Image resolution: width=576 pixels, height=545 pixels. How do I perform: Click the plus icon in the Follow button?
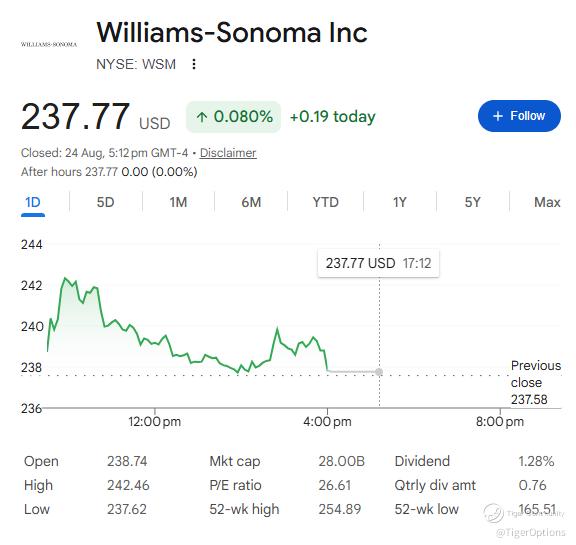click(498, 116)
